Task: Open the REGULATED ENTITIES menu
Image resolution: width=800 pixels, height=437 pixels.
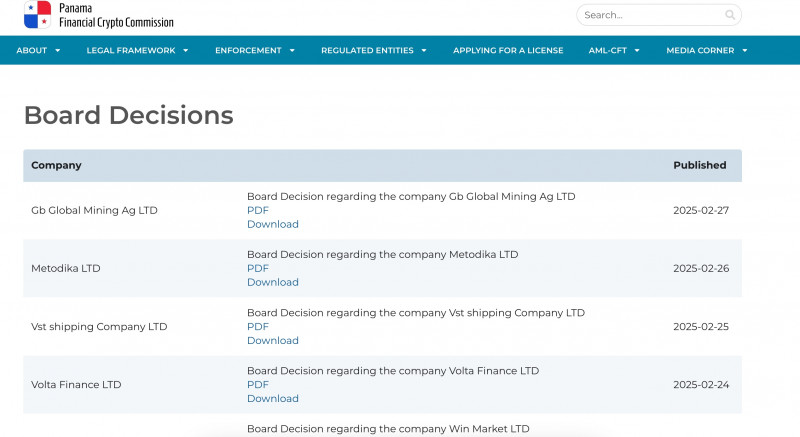Action: 367,50
